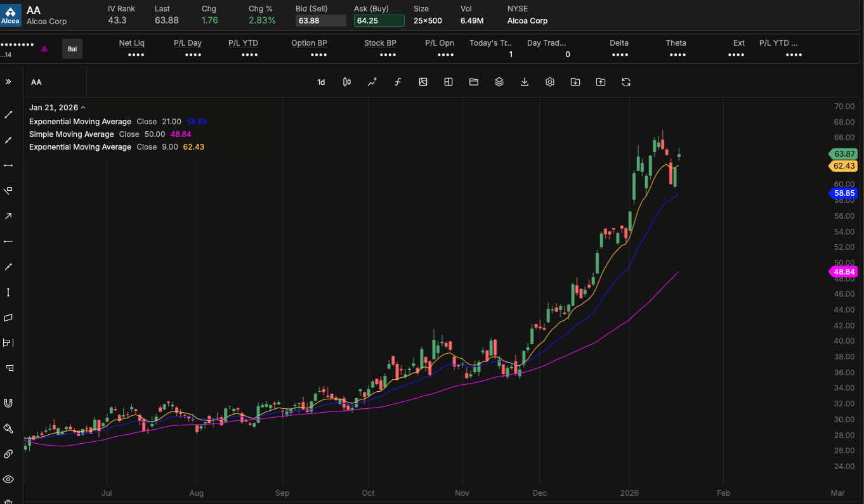864x504 pixels.
Task: Toggle magnet snap mode in the sidebar
Action: (x=8, y=403)
